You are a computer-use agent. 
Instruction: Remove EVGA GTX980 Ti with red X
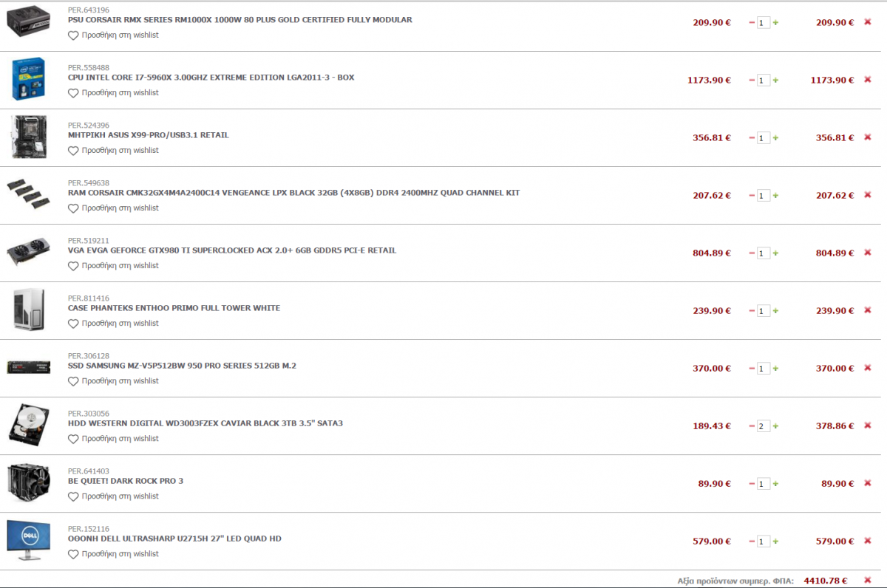click(x=868, y=253)
